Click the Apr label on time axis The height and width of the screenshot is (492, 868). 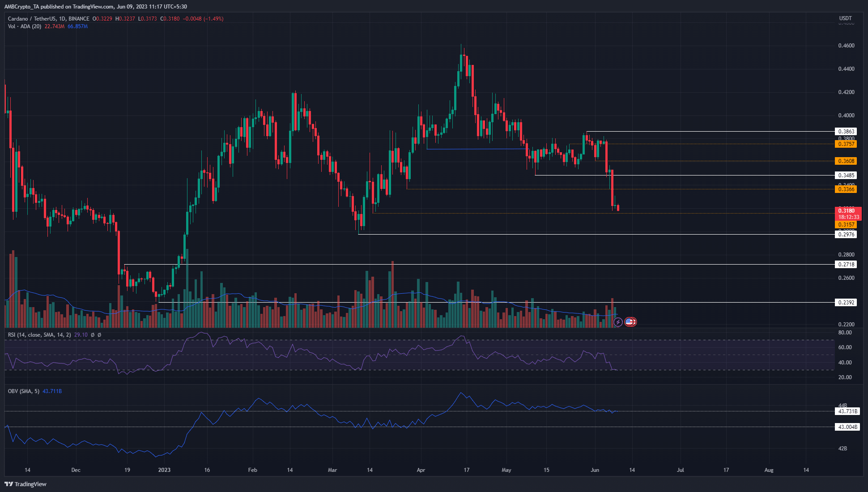421,470
